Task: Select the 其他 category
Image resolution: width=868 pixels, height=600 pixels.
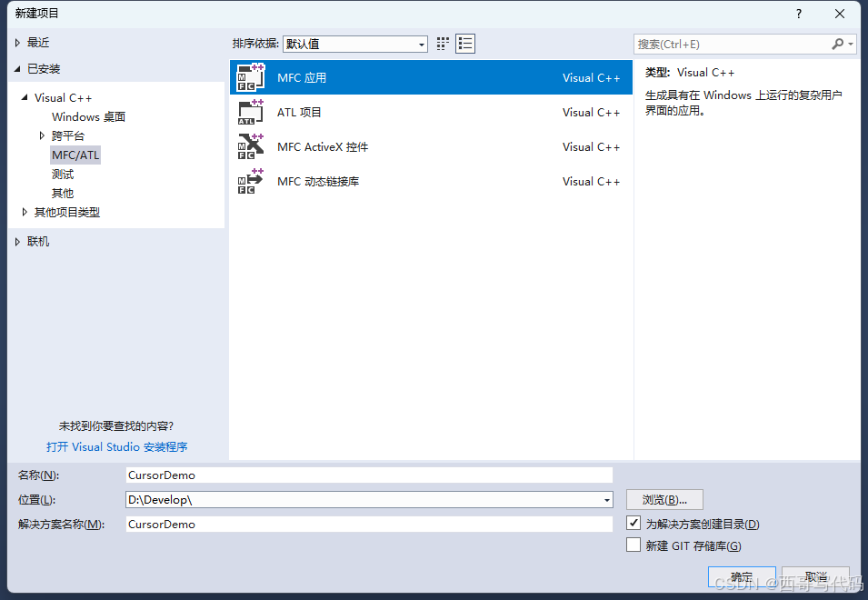Action: coord(63,193)
